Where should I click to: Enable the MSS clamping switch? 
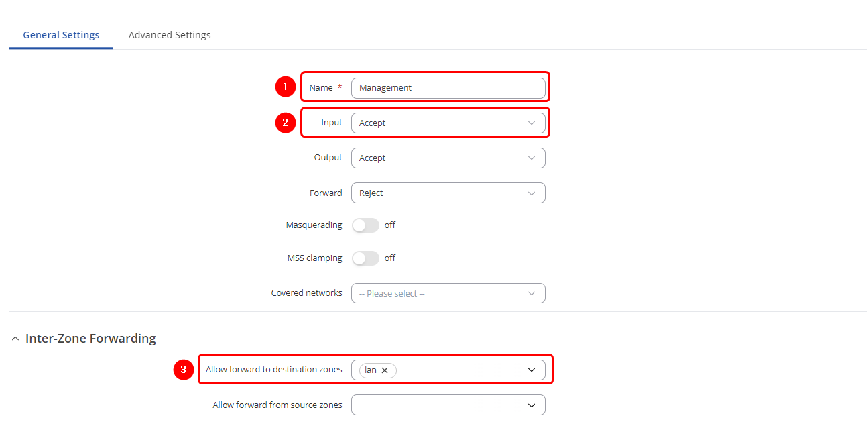(x=365, y=258)
